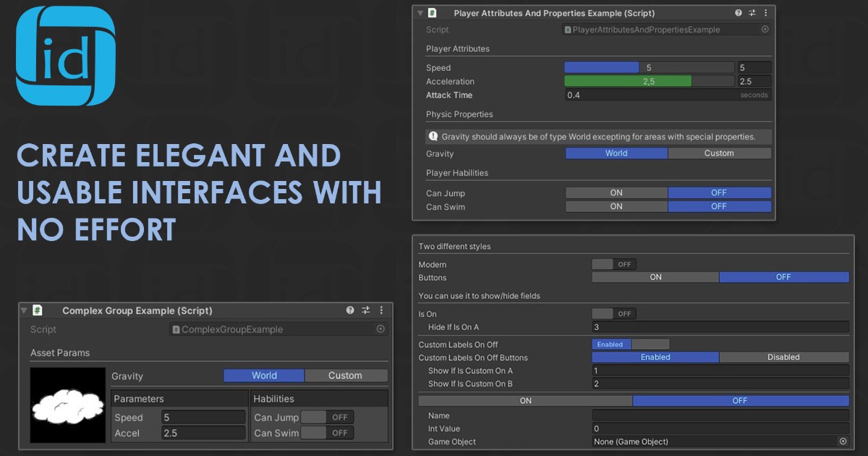Image resolution: width=868 pixels, height=456 pixels.
Task: Toggle Custom Labels On Off Enabled switch
Action: pos(610,344)
